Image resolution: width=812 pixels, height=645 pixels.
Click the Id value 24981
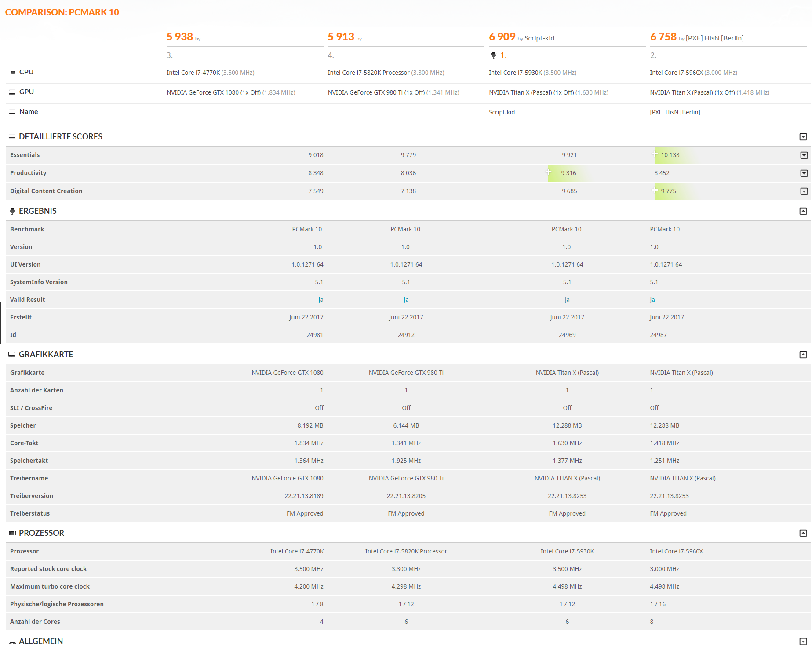(x=315, y=335)
